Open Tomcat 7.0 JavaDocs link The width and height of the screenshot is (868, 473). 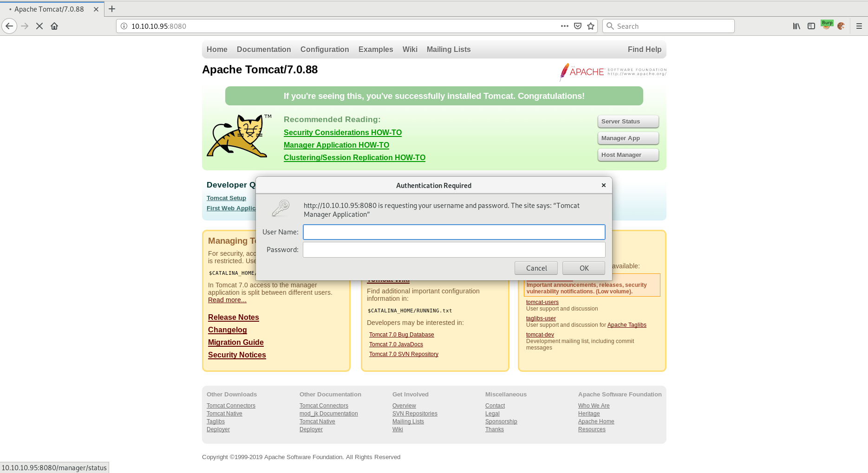coord(396,344)
